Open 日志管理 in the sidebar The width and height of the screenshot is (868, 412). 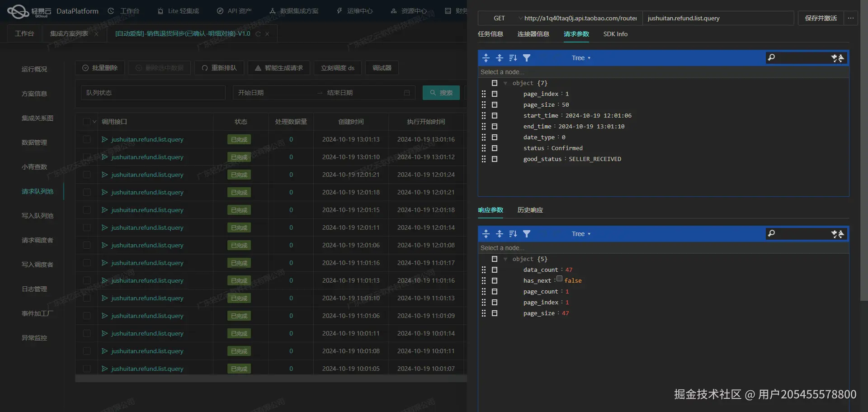coord(34,289)
